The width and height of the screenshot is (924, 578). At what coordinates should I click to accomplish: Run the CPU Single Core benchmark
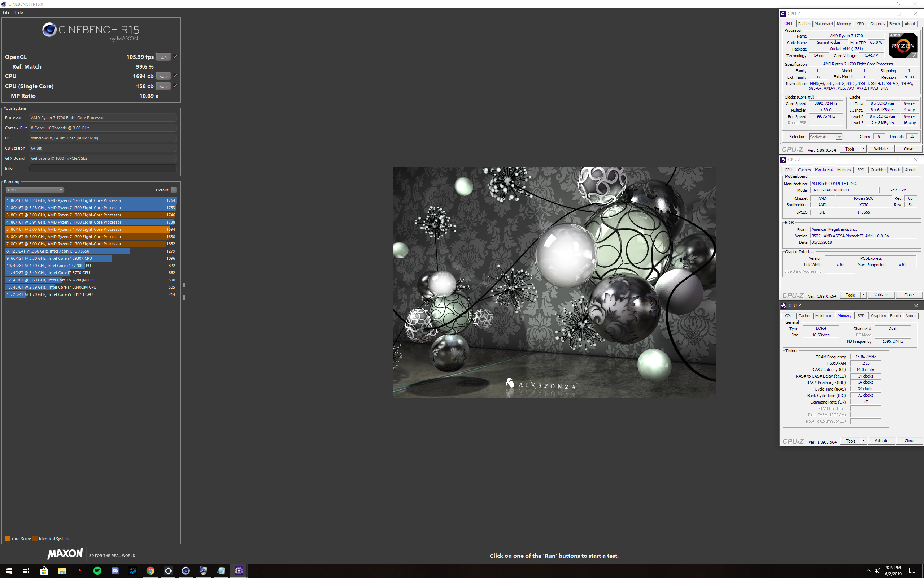[x=163, y=86]
